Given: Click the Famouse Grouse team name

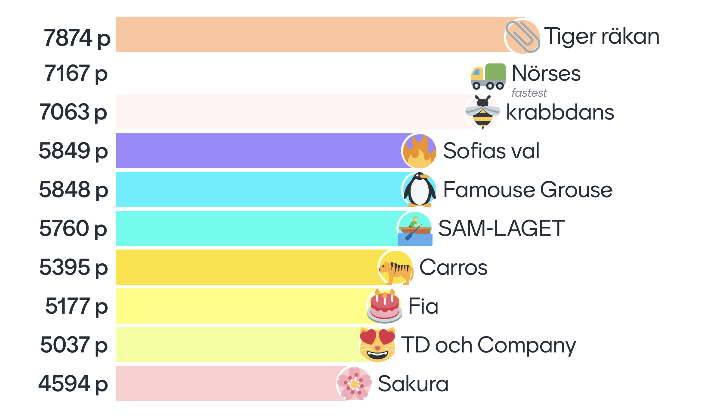Looking at the screenshot, I should pos(527,190).
